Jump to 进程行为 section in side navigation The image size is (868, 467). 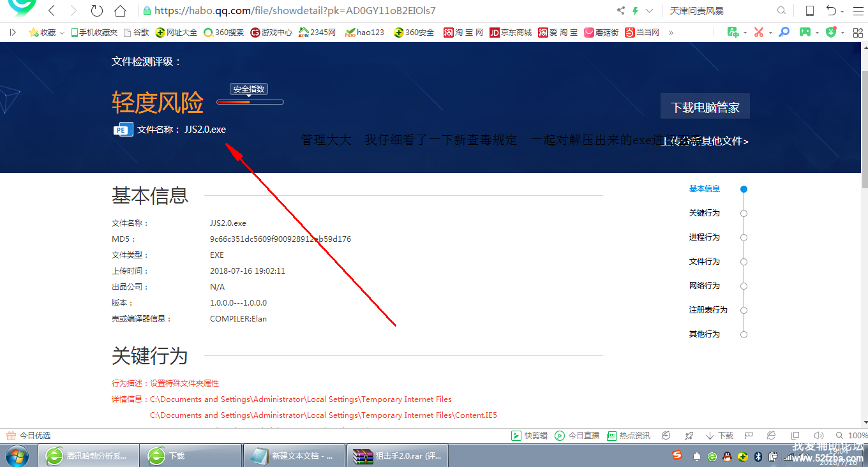(705, 237)
